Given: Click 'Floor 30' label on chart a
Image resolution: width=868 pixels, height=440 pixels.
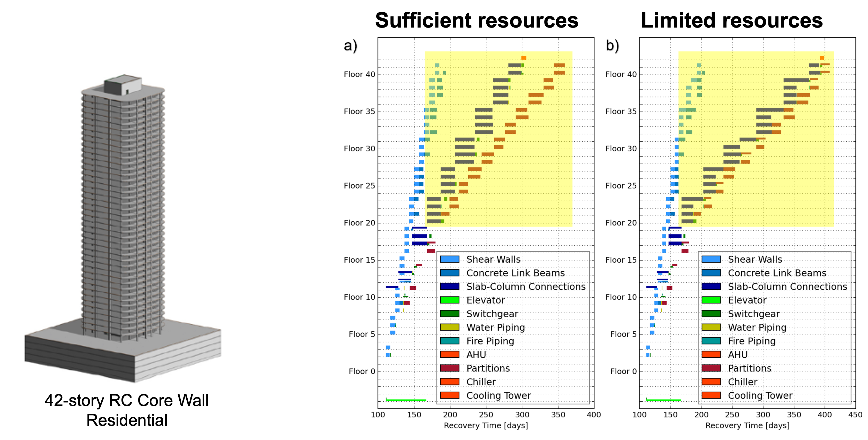Looking at the screenshot, I should pyautogui.click(x=359, y=148).
